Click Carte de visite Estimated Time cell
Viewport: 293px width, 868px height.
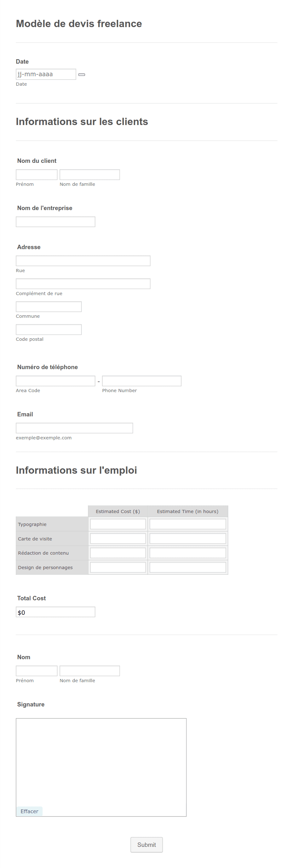tap(188, 539)
